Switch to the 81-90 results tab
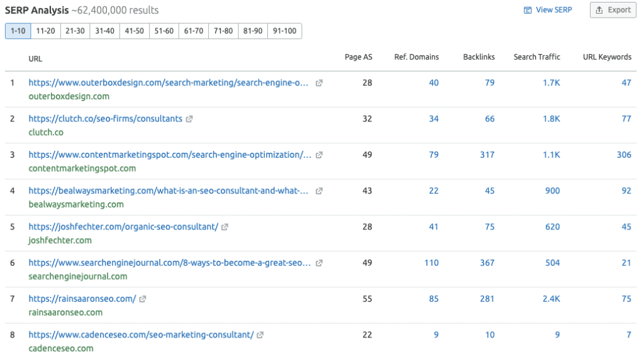 coord(253,31)
